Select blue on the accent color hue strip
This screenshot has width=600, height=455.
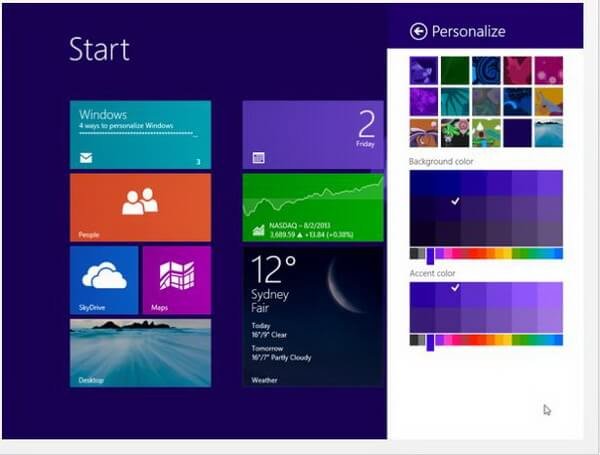pyautogui.click(x=557, y=340)
